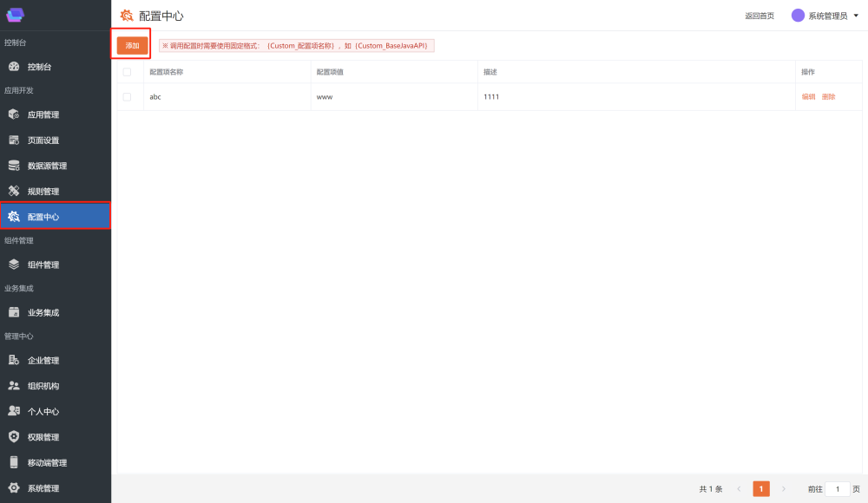Click the 权限管理 shield icon

pyautogui.click(x=14, y=437)
